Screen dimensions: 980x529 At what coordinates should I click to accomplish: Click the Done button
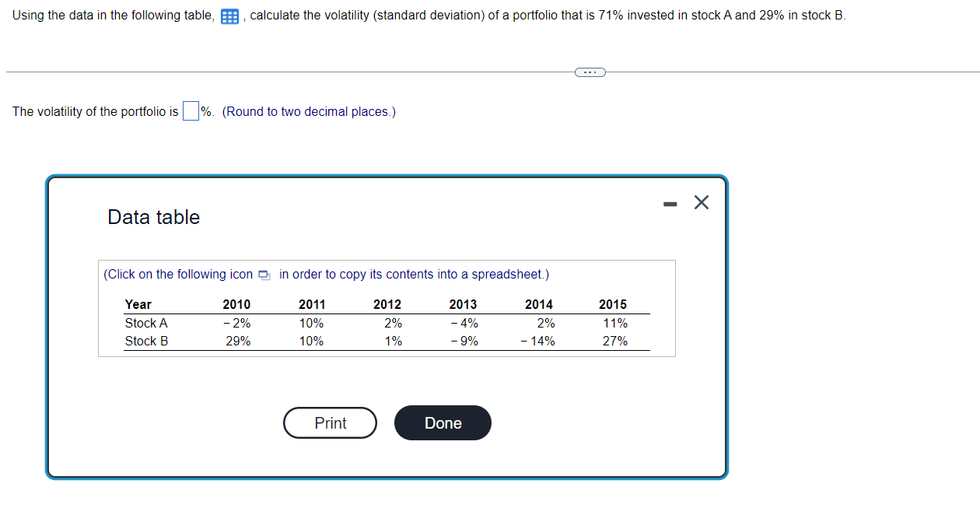[x=443, y=422]
